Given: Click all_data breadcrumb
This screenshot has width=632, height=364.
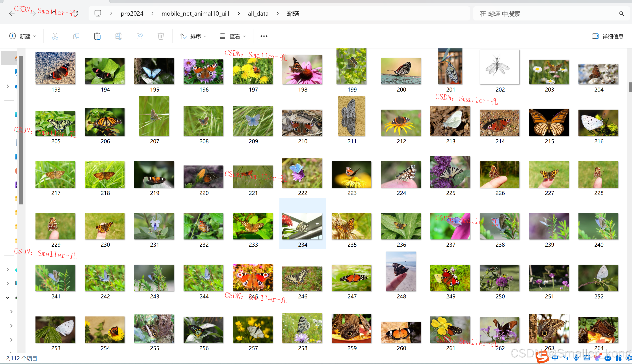Looking at the screenshot, I should (258, 13).
